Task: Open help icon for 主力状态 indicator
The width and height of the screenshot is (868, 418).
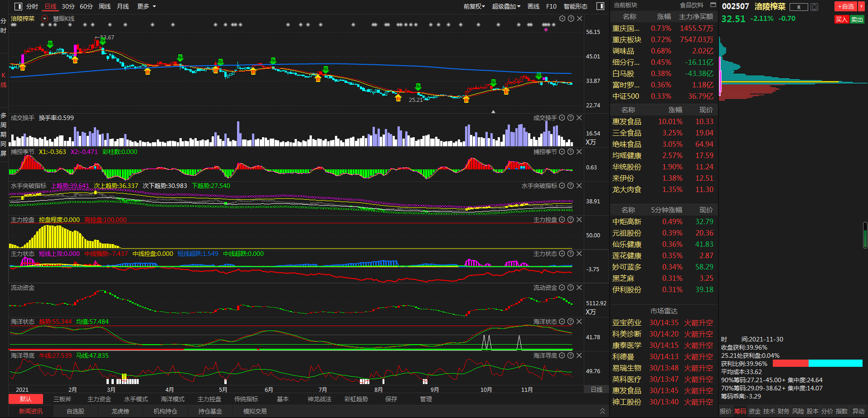Action: 571,254
